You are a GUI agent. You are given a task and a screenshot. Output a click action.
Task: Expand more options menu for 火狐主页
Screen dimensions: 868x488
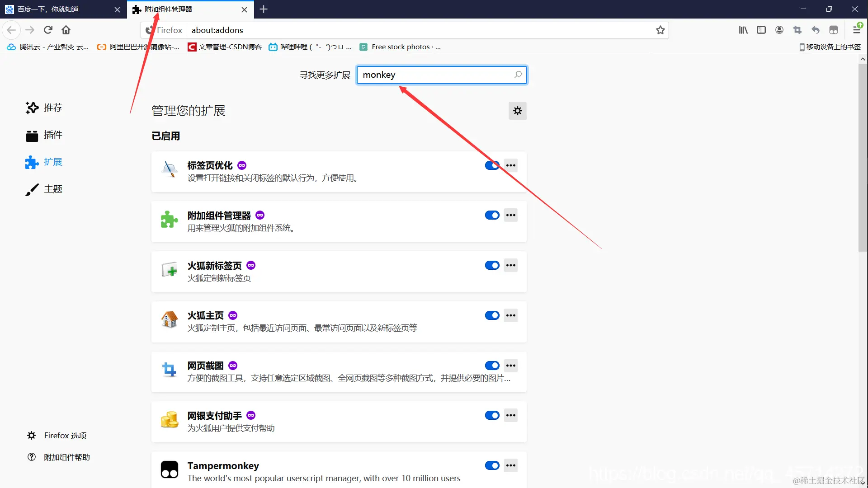point(511,315)
